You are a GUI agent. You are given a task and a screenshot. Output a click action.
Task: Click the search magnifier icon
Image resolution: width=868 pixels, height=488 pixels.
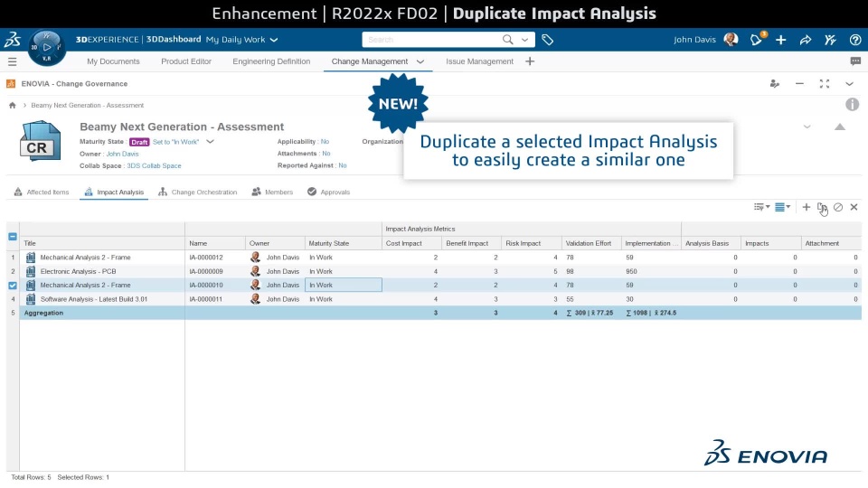(507, 39)
